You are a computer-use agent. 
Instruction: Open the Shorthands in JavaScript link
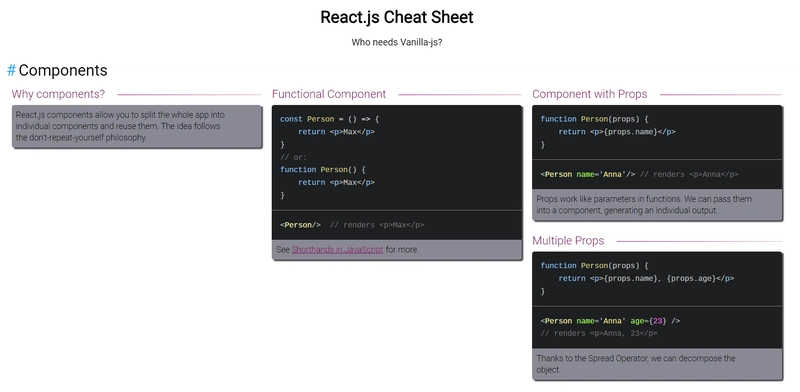337,250
